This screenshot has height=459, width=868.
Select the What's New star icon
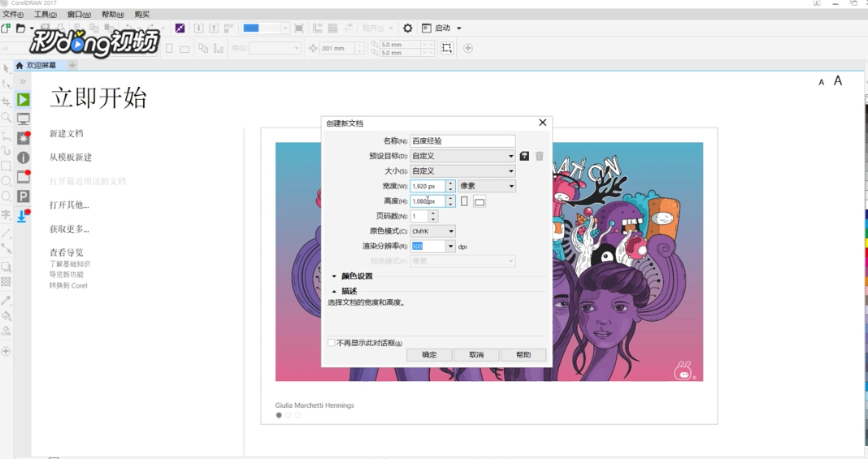[24, 138]
